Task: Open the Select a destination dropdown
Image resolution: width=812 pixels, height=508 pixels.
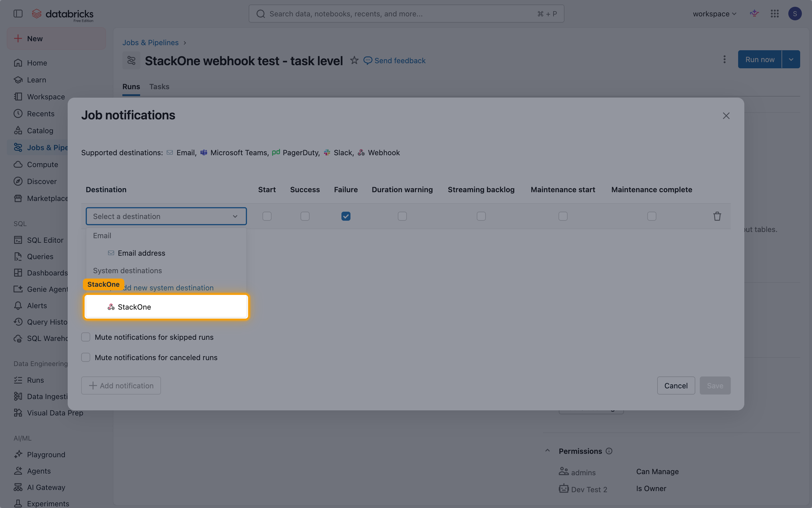Action: click(166, 216)
